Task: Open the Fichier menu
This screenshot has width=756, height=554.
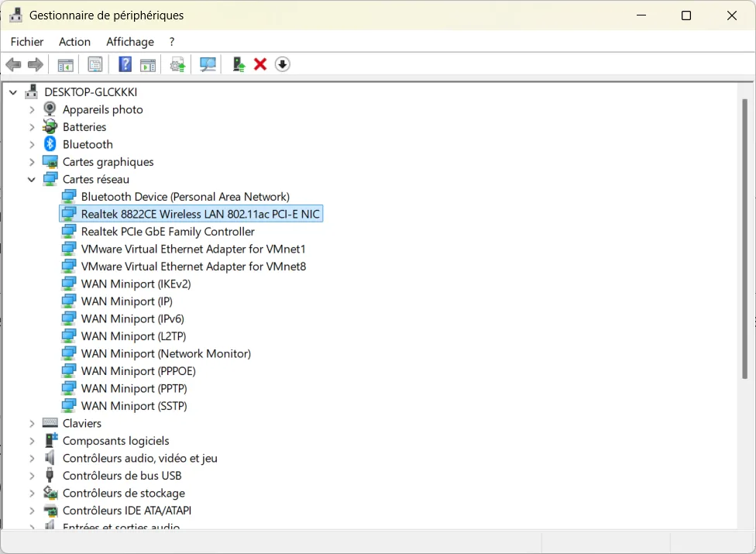Action: pos(27,42)
